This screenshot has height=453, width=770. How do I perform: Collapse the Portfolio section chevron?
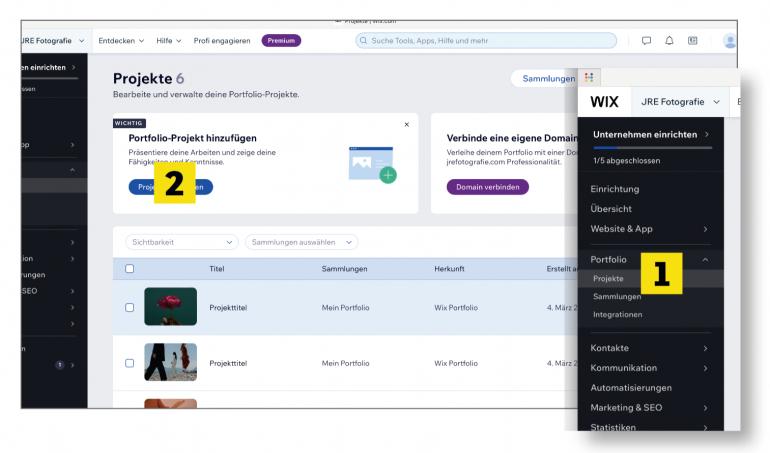click(705, 259)
